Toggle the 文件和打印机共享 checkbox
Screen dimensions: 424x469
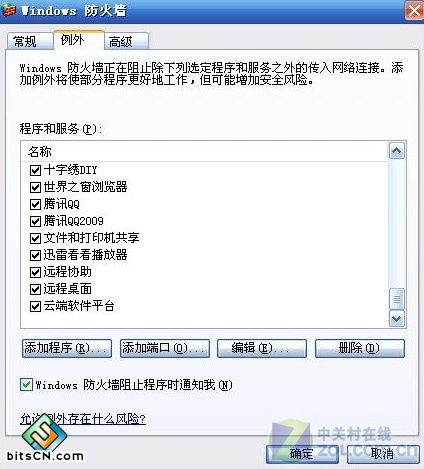[x=35, y=238]
